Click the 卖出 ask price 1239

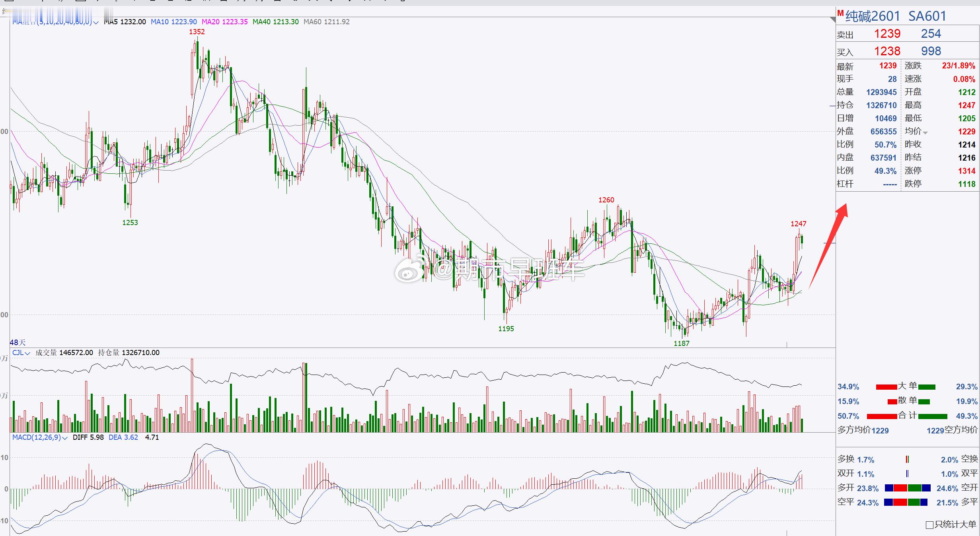[x=887, y=34]
